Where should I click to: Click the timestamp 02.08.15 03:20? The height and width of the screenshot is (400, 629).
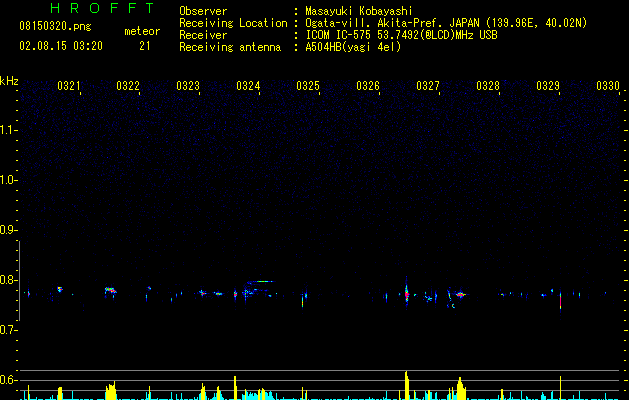(x=61, y=46)
